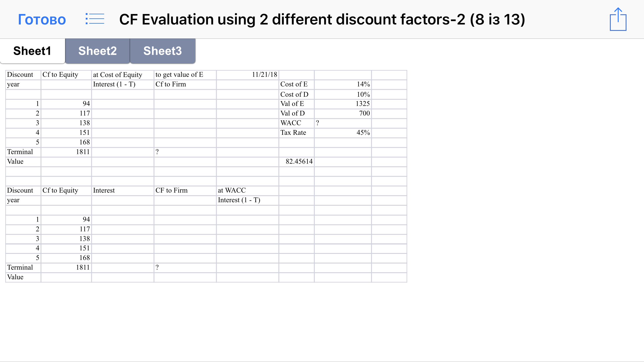Select the WACC question mark cell
This screenshot has width=644, height=362.
pyautogui.click(x=343, y=123)
